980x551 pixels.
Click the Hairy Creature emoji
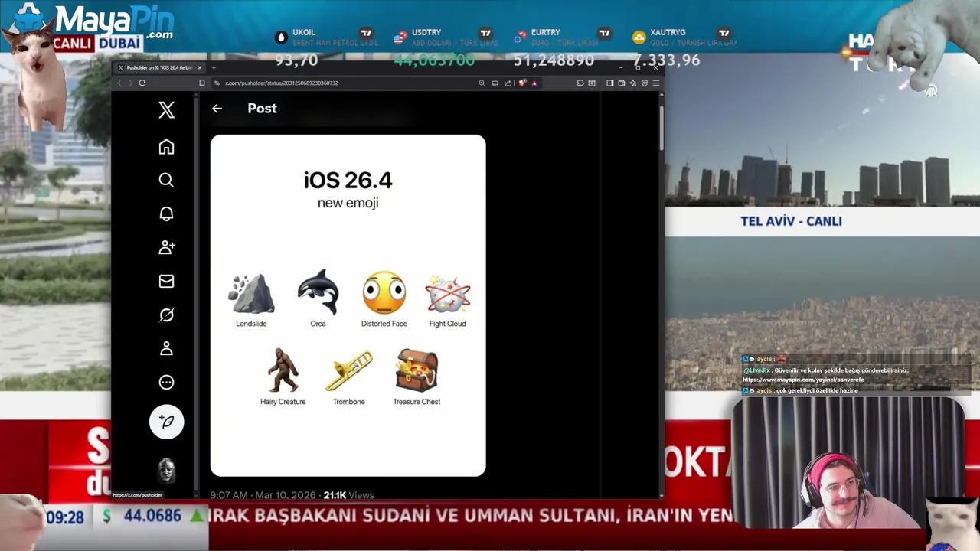click(x=283, y=370)
